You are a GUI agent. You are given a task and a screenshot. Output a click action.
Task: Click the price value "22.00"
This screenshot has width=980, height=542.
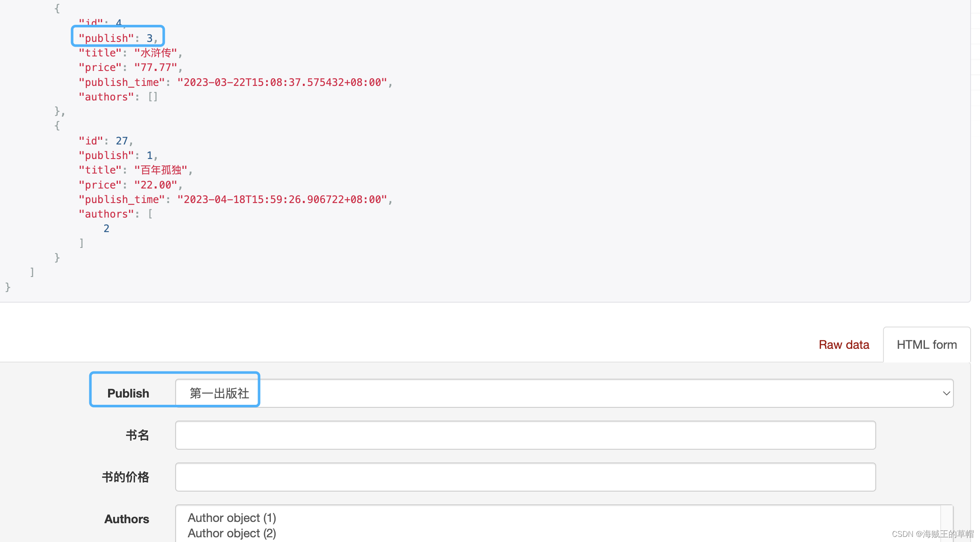[156, 185]
